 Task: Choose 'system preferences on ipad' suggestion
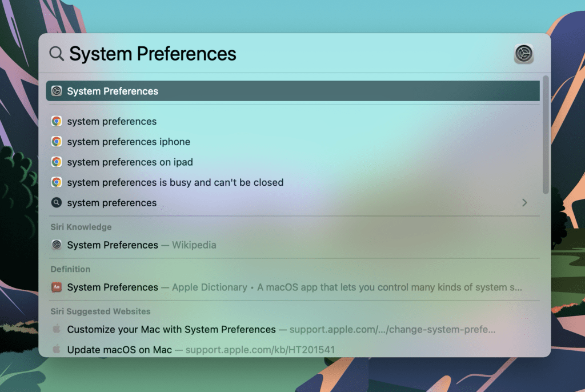coord(130,162)
